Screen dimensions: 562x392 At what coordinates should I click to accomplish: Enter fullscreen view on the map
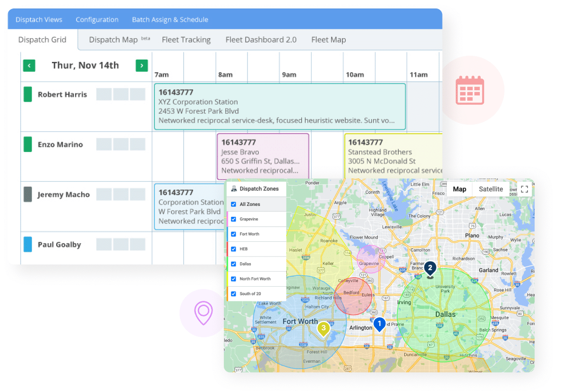tap(524, 189)
